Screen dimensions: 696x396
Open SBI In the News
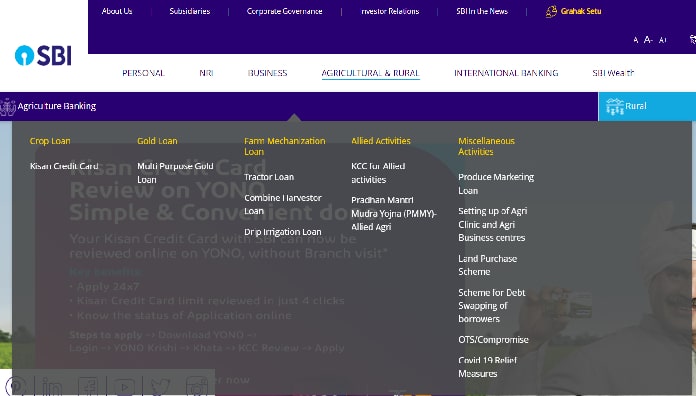click(x=482, y=11)
